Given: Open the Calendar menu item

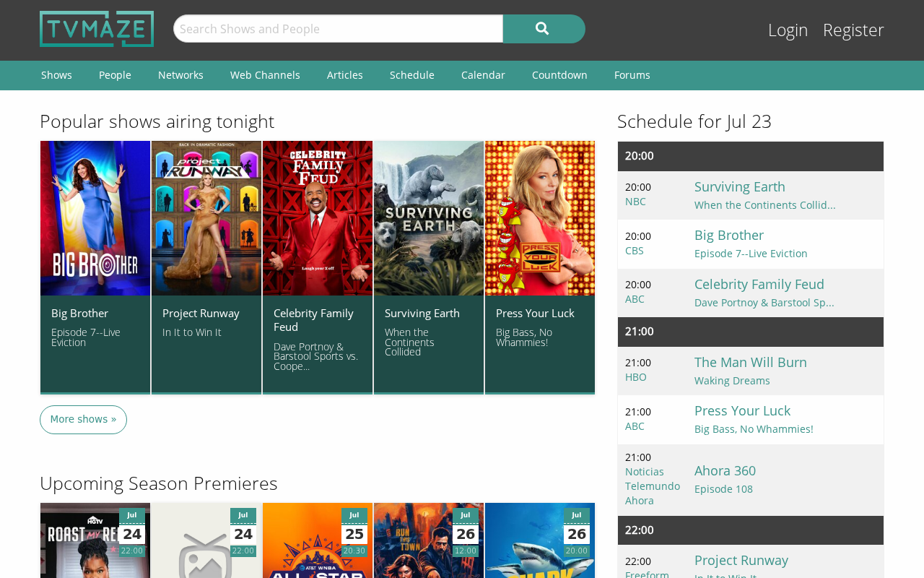Looking at the screenshot, I should click(x=483, y=75).
